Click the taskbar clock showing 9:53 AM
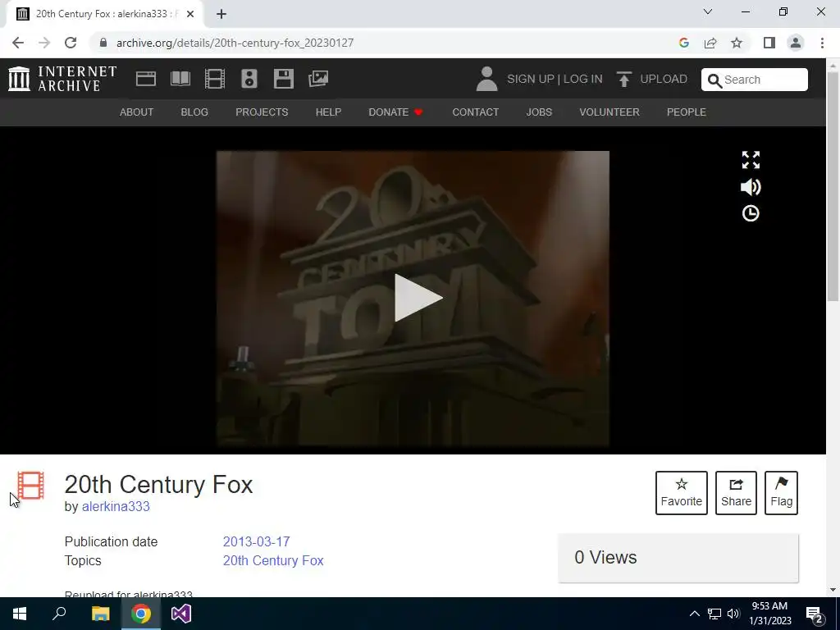840x630 pixels. click(x=769, y=614)
